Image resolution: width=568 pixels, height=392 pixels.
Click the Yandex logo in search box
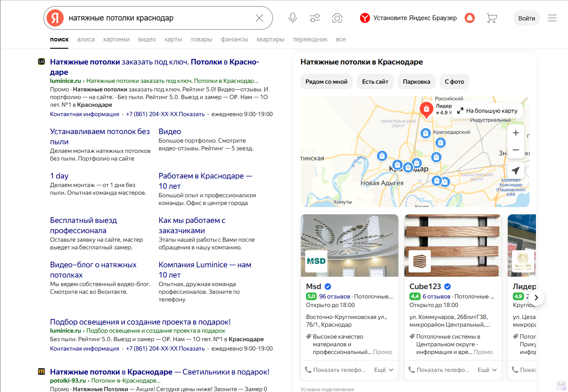click(55, 18)
